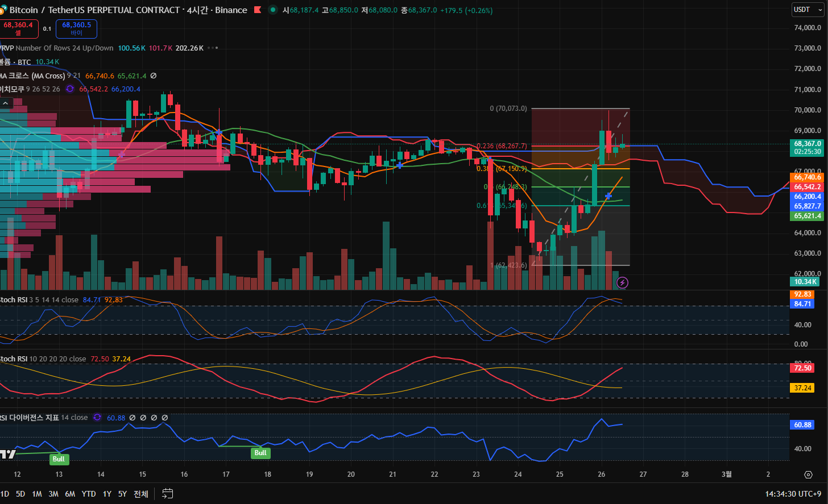Collapse the indicator legend with chevron

point(6,103)
